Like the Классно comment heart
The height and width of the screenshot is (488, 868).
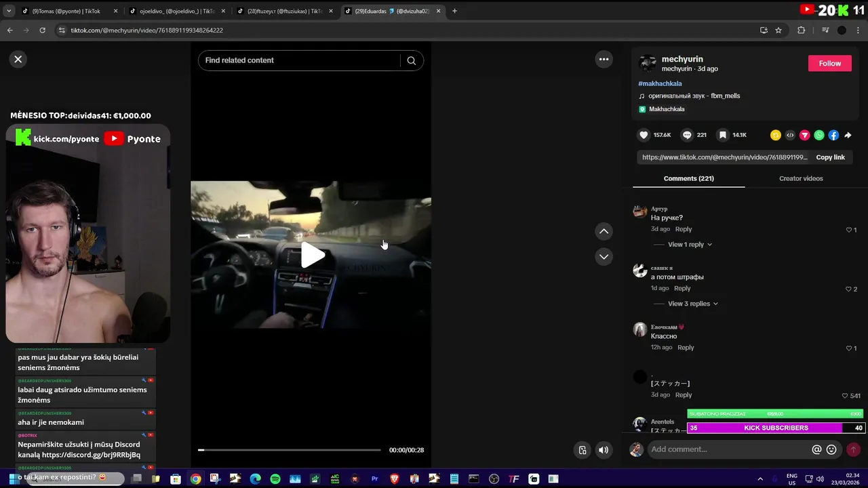pos(848,348)
